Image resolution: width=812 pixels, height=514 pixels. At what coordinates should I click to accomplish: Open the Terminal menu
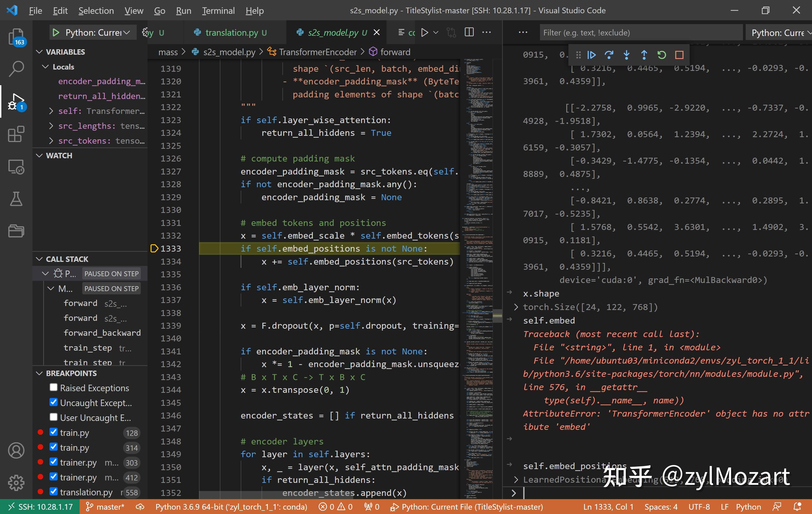click(x=218, y=11)
